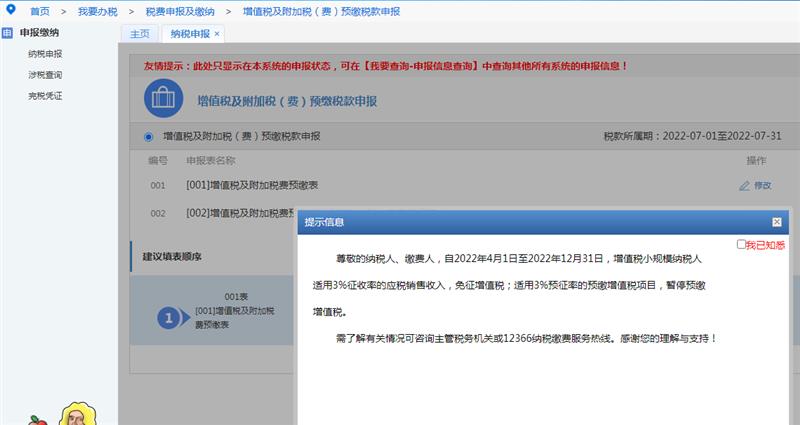Open 完税凭证 in the left sidebar

(x=45, y=96)
